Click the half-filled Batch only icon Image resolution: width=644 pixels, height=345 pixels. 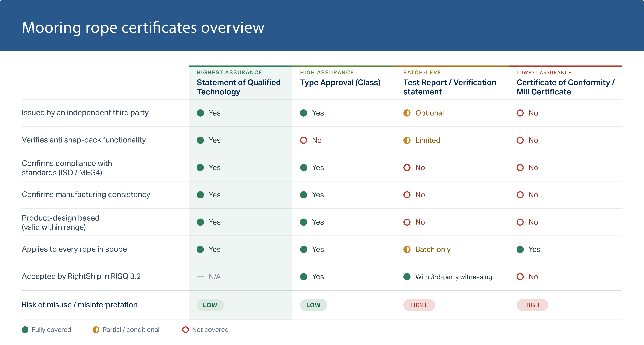[x=407, y=249]
